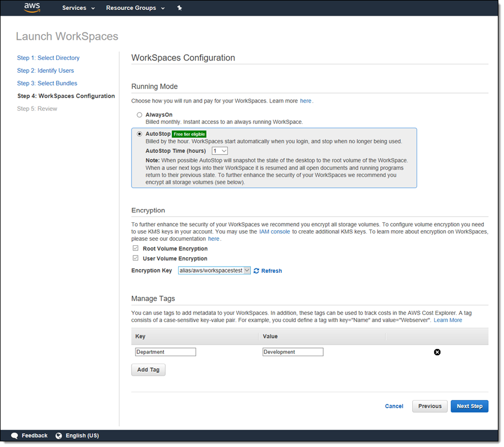The height and width of the screenshot is (447, 504).
Task: Select the AutoStop running mode
Action: 139,134
